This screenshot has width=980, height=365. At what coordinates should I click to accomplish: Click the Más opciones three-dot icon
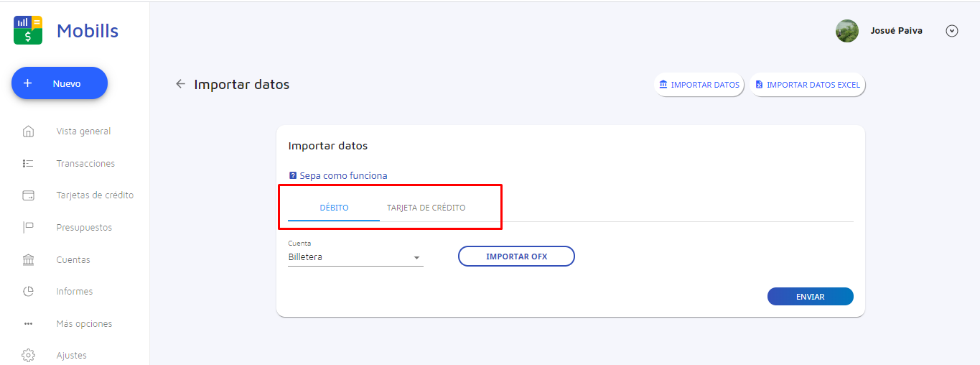pyautogui.click(x=29, y=324)
